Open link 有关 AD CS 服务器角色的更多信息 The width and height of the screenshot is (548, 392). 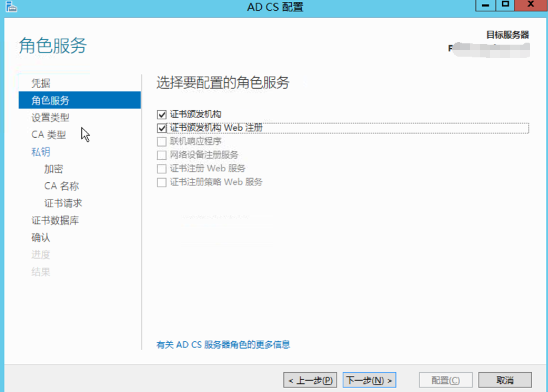coord(223,345)
